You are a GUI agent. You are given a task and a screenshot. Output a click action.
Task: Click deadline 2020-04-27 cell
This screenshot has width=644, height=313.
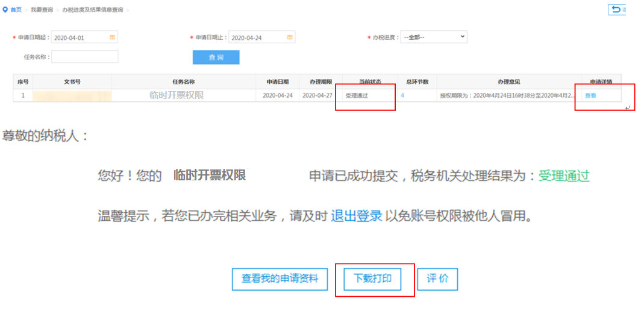pyautogui.click(x=317, y=95)
